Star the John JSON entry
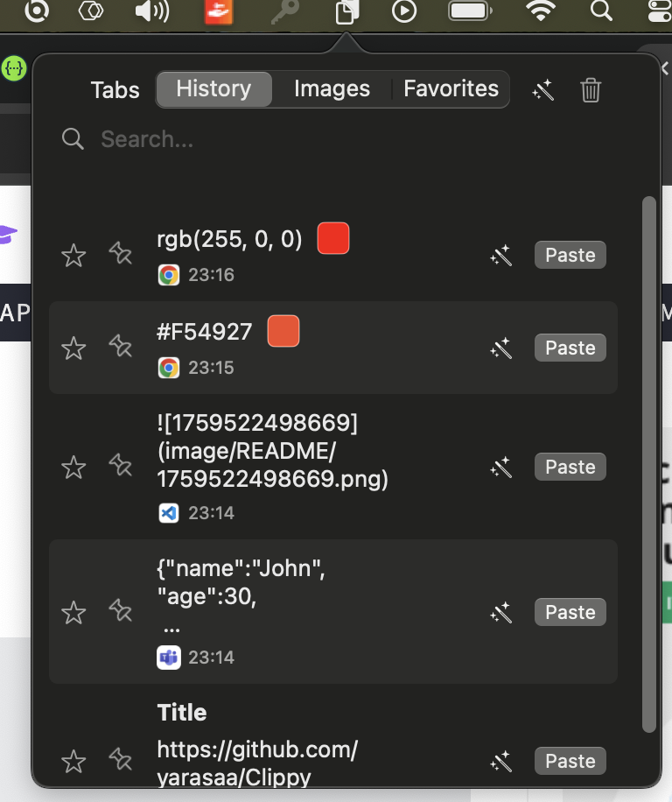This screenshot has width=672, height=802. click(73, 613)
